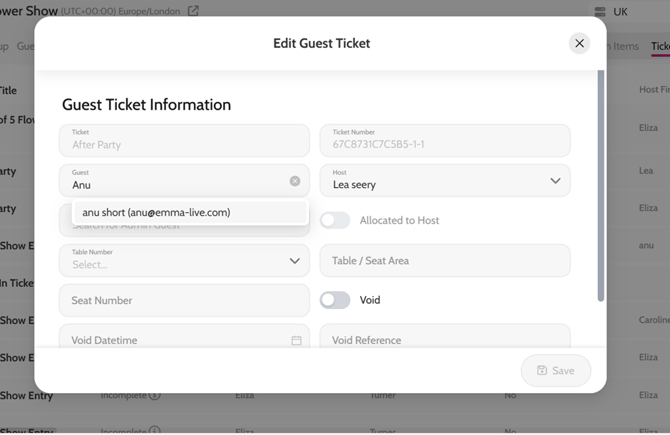Image resolution: width=670 pixels, height=435 pixels.
Task: Open the timezone external link icon
Action: [x=193, y=11]
